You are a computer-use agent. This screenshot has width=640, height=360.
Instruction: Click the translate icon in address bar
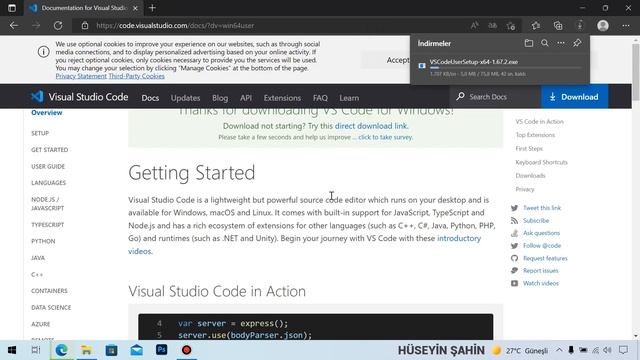(x=493, y=26)
